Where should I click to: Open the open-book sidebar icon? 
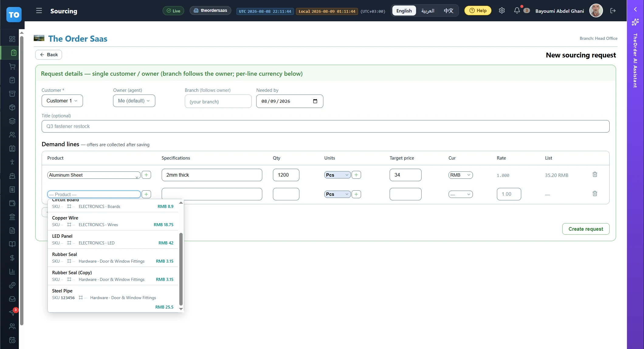[x=12, y=244]
